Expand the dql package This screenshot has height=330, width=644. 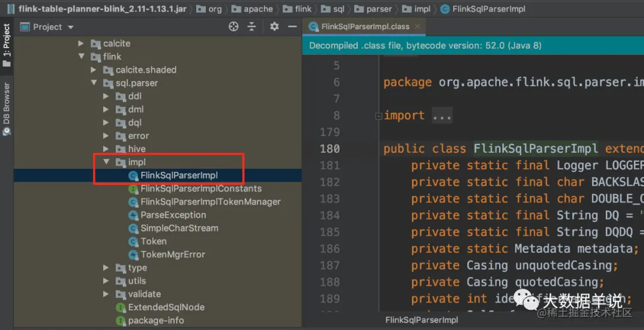106,122
